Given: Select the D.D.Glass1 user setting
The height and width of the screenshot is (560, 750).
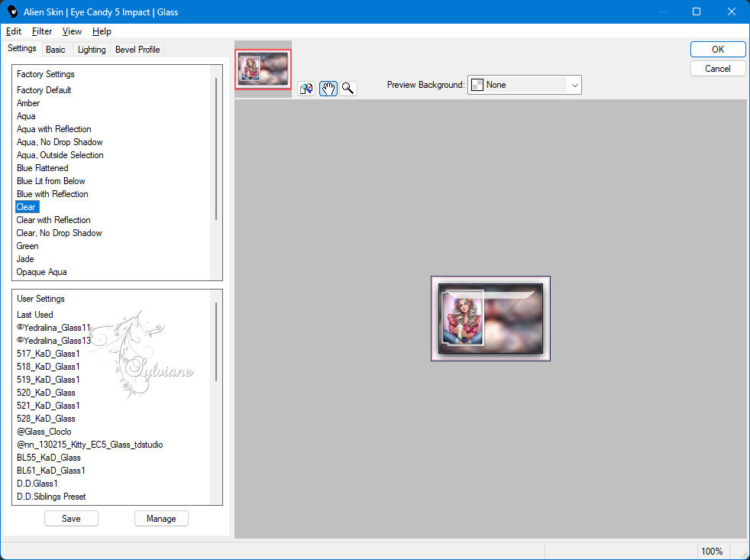Looking at the screenshot, I should point(37,484).
